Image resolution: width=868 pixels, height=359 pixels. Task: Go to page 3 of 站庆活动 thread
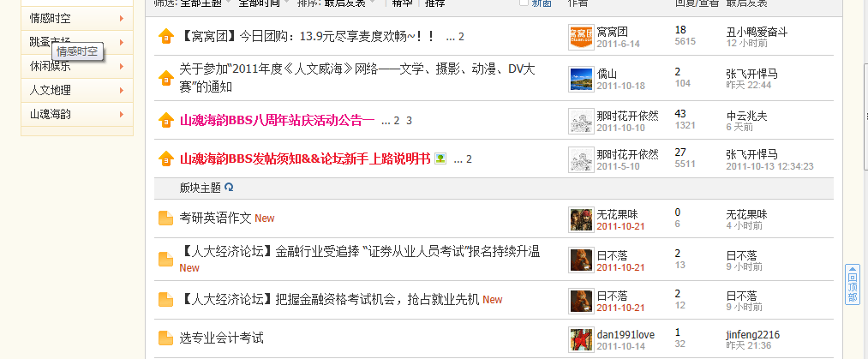[409, 121]
